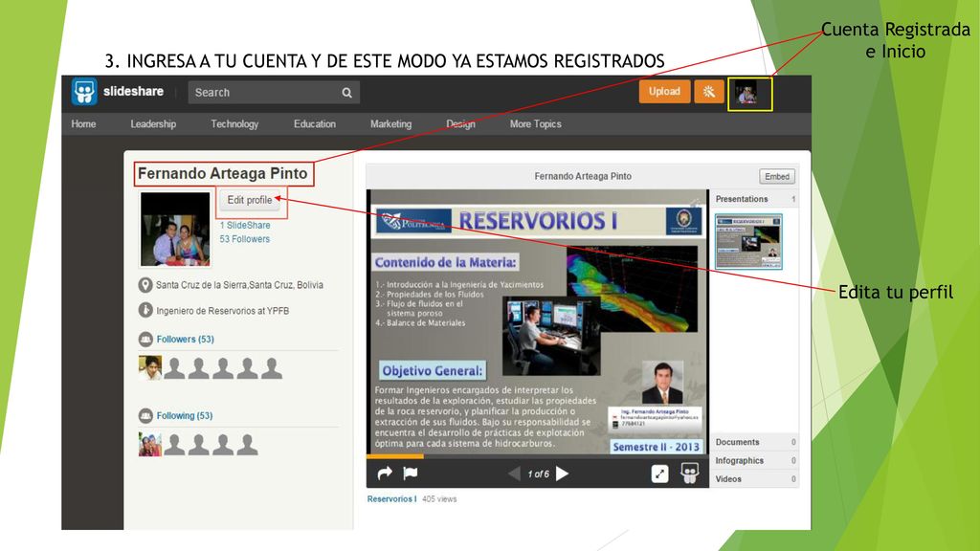Click the search magnifier icon
The image size is (980, 551).
pos(346,93)
